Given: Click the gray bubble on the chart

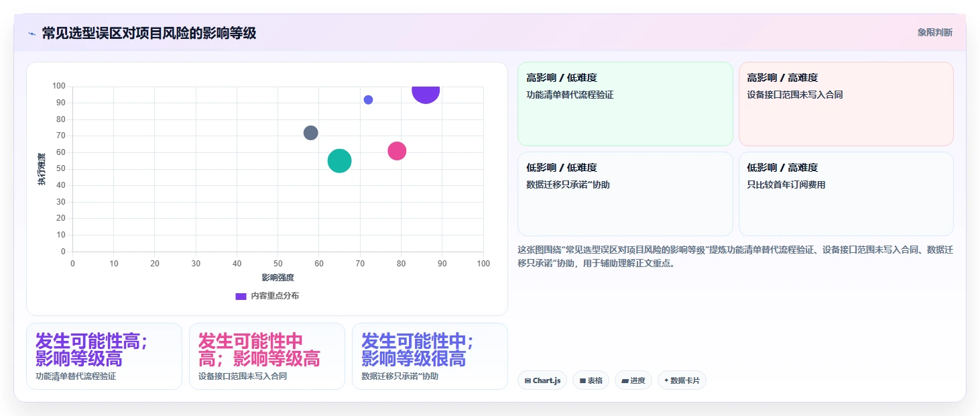Looking at the screenshot, I should point(310,133).
